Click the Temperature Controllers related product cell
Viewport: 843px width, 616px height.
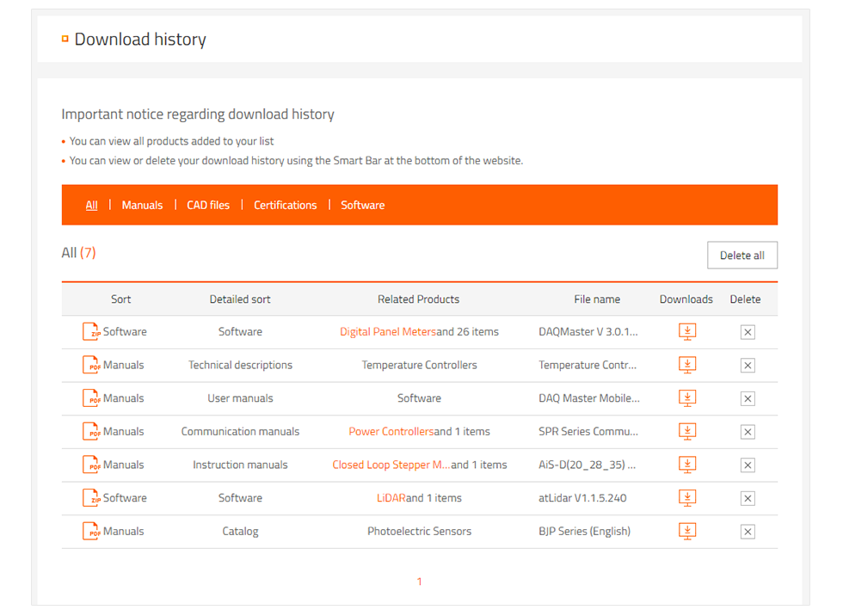420,365
